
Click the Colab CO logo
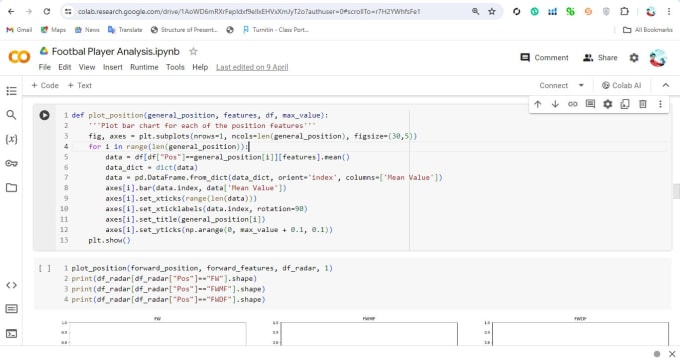(x=19, y=57)
